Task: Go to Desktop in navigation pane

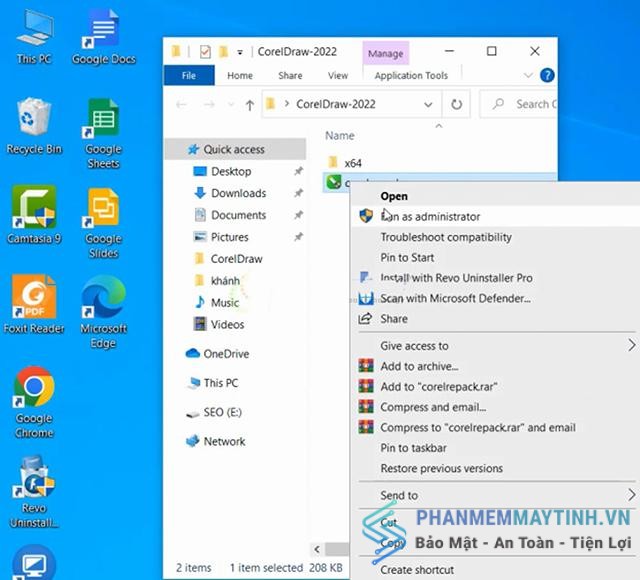Action: (x=231, y=171)
